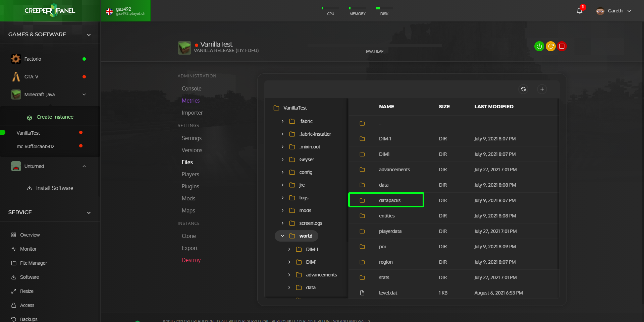Open the Importer page
Viewport: 644px width, 322px height.
pyautogui.click(x=192, y=113)
